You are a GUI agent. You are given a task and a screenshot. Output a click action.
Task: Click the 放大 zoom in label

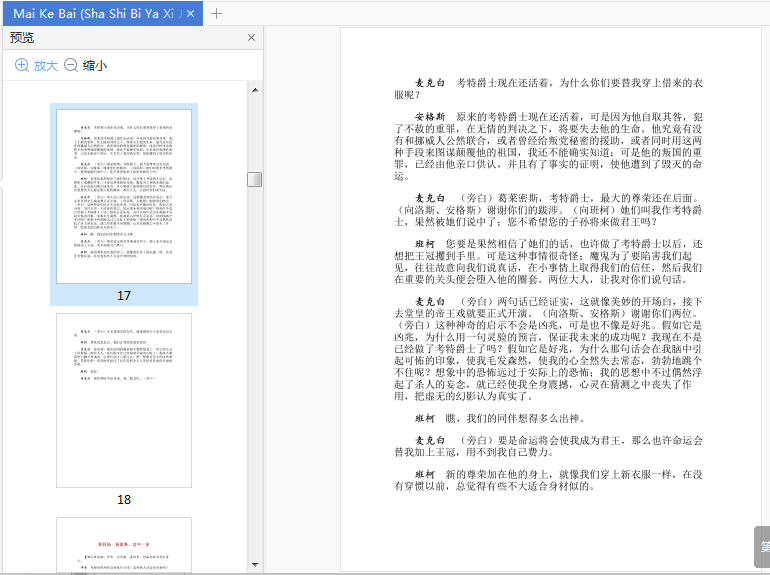46,65
